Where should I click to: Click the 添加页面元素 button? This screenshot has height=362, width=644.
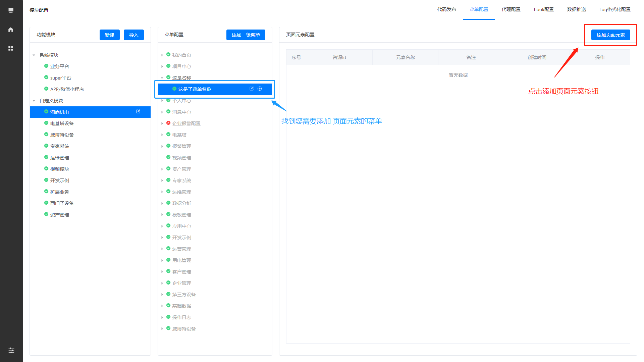(610, 35)
